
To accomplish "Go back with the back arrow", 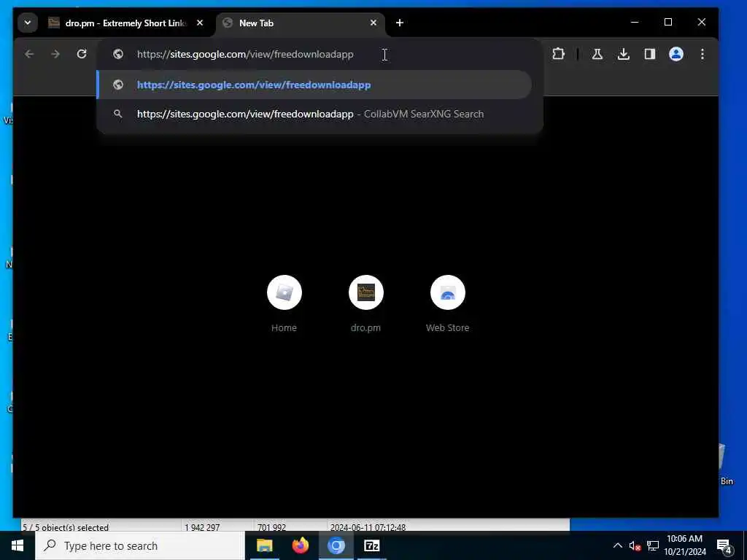I will [x=29, y=54].
